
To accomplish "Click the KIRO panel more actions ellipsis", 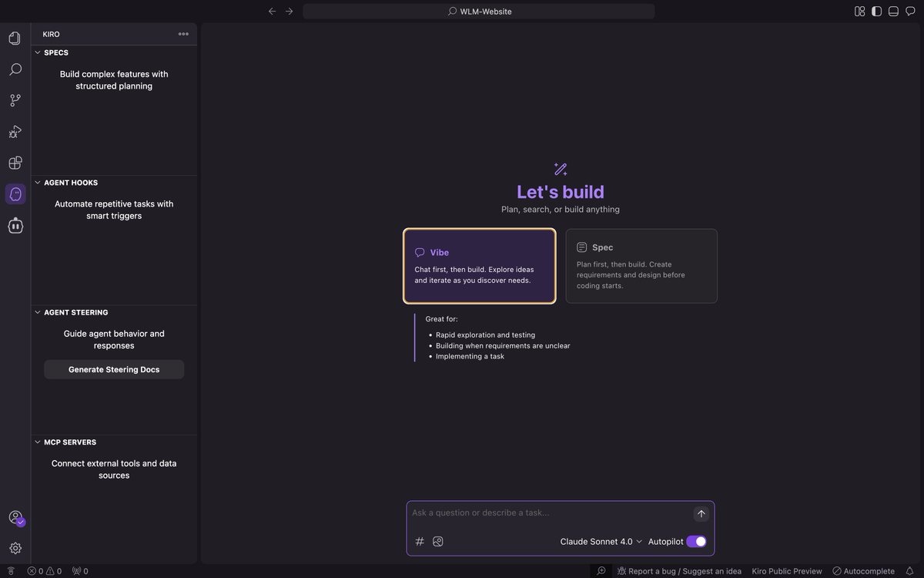I will click(183, 34).
